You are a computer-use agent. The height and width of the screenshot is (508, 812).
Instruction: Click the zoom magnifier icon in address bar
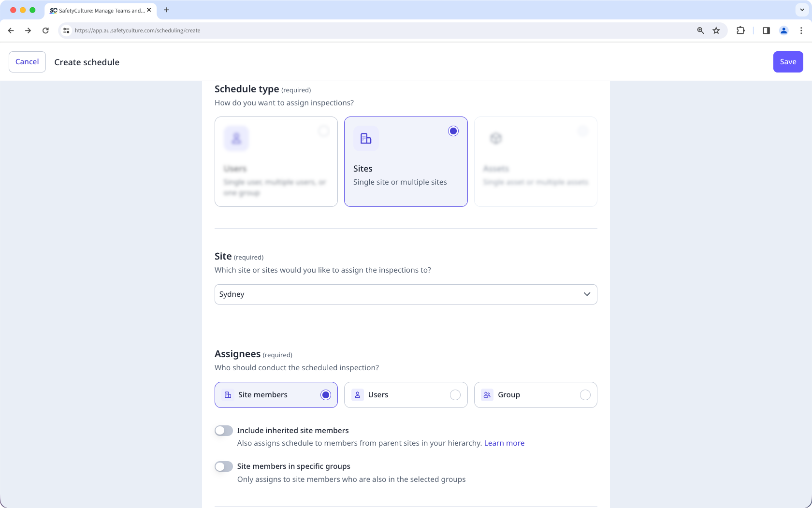[700, 30]
